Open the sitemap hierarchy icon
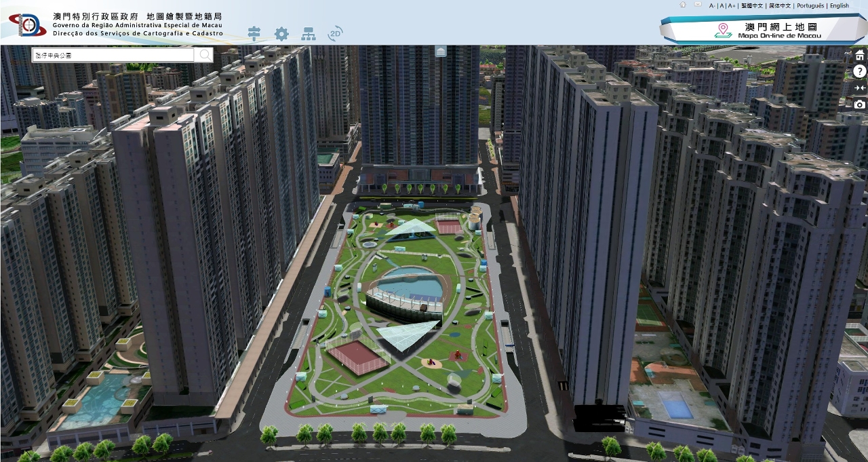 pyautogui.click(x=309, y=34)
